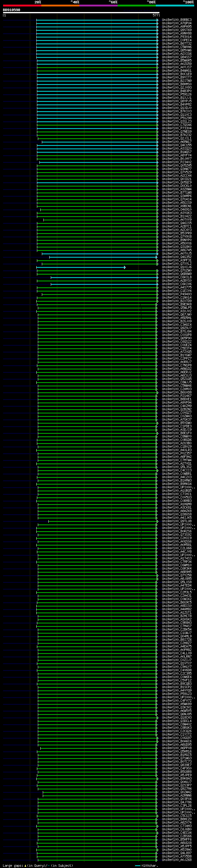Select label UniRef100_A2RNN6
Screen dimensions: 197x868
[x=177, y=795]
